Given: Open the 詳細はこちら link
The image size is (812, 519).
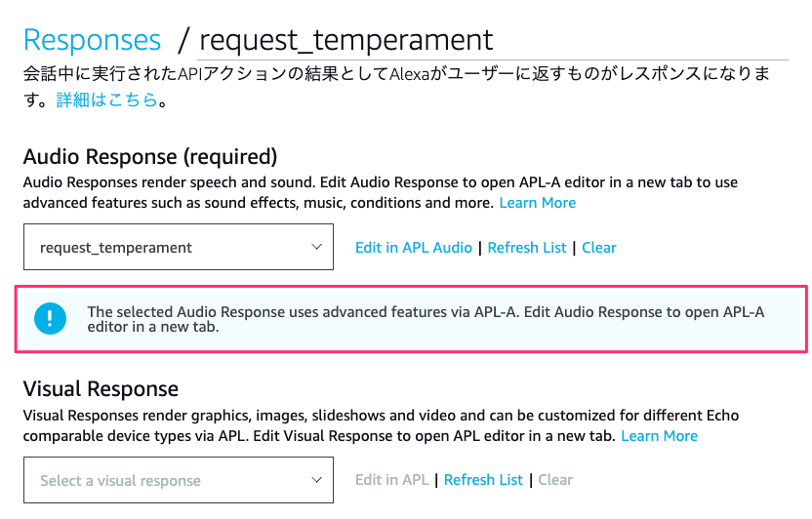Looking at the screenshot, I should coord(106,100).
